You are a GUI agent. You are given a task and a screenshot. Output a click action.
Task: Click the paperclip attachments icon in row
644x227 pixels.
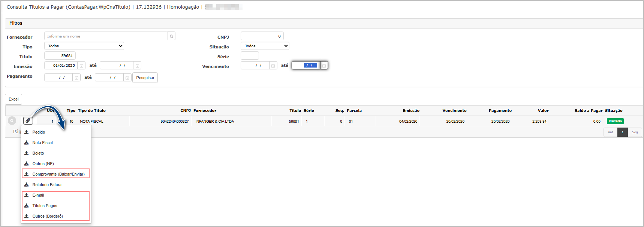(x=28, y=121)
